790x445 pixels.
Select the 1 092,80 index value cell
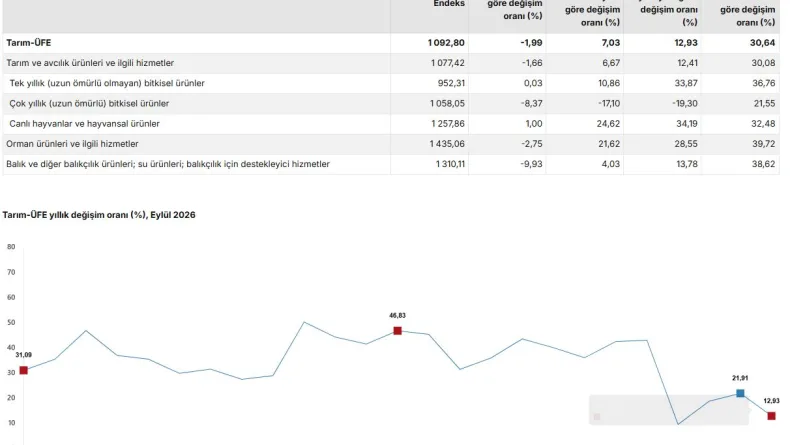coord(446,43)
